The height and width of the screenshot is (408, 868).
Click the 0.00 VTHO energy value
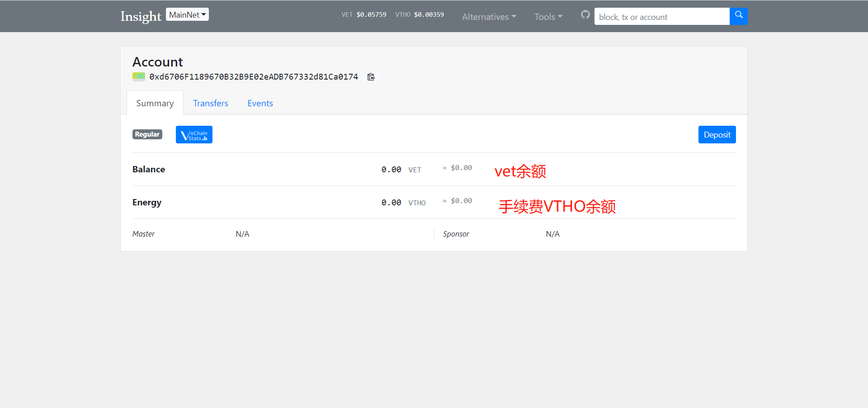(391, 203)
